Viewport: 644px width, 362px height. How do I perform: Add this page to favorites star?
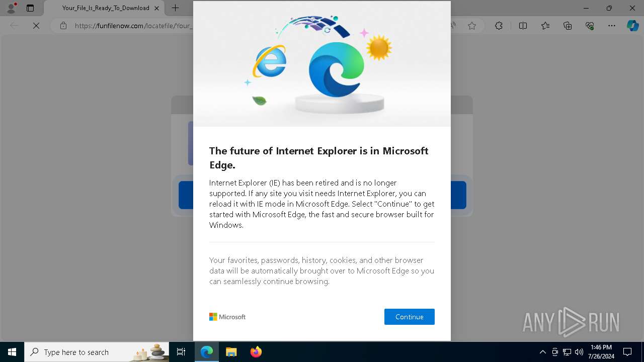click(x=472, y=26)
